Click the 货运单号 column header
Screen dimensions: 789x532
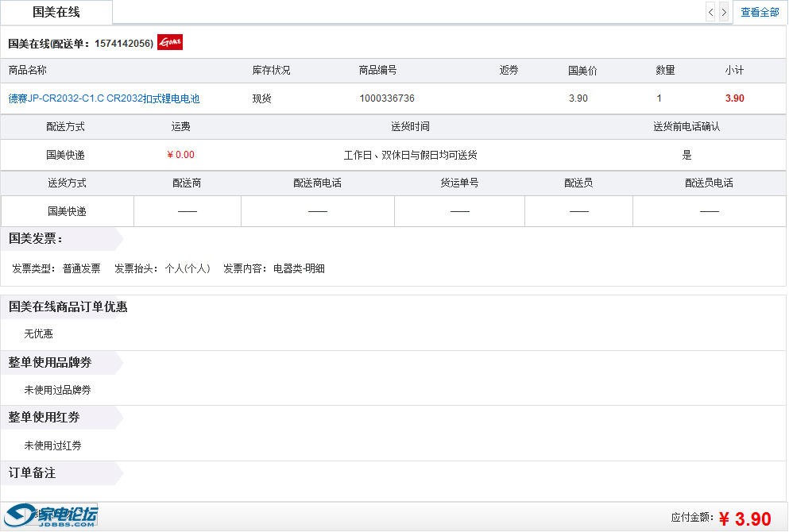pos(459,183)
